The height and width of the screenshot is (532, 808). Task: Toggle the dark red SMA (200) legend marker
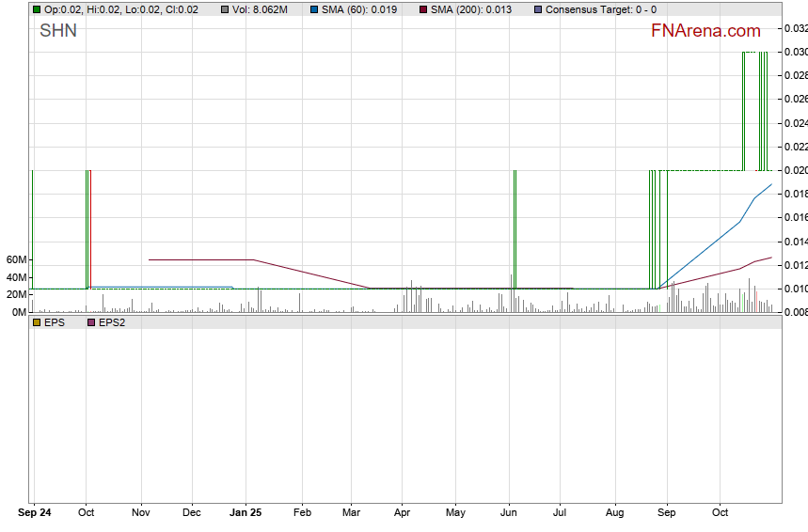[423, 9]
